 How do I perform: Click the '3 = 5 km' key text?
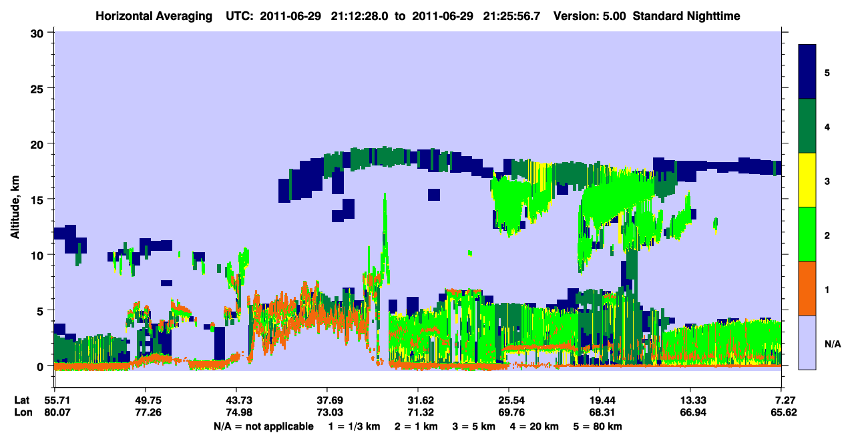point(475,426)
